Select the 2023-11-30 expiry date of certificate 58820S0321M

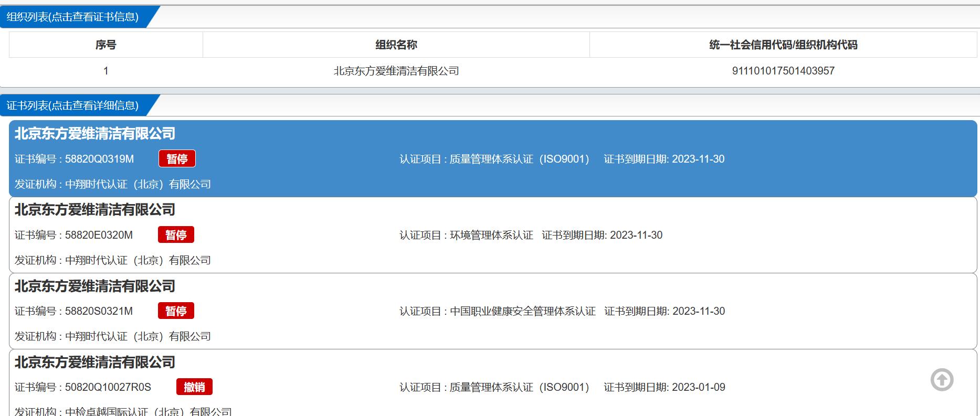(x=699, y=311)
